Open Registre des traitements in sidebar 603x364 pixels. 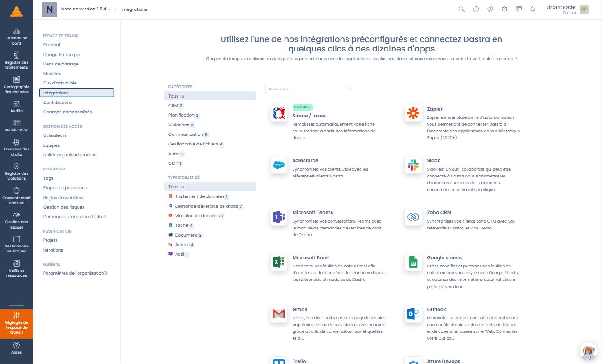(16, 61)
